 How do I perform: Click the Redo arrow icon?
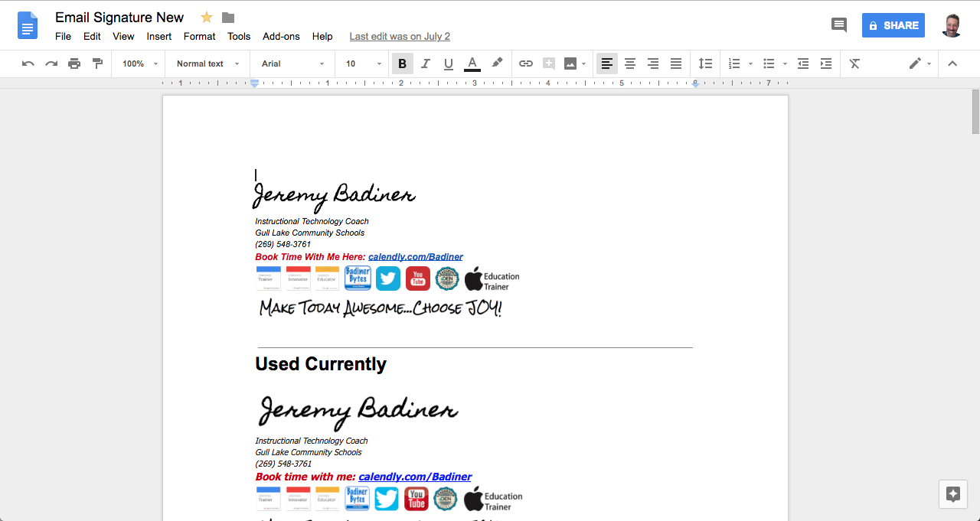[x=51, y=63]
